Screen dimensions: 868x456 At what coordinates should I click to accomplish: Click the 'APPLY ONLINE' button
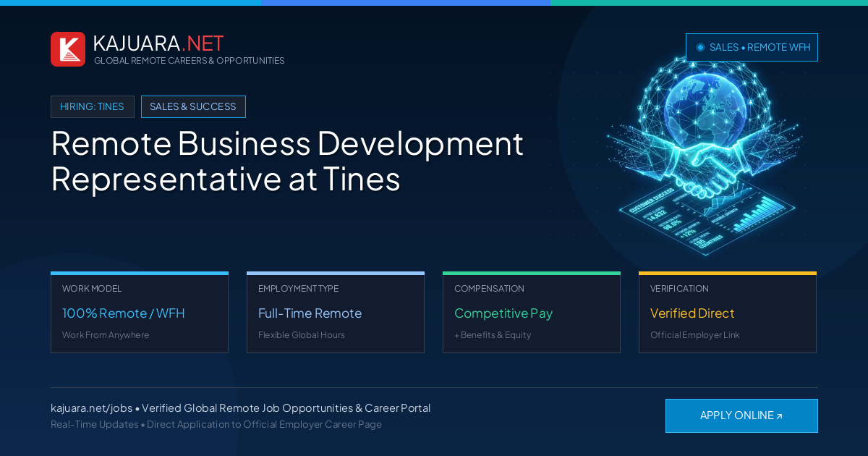[741, 415]
